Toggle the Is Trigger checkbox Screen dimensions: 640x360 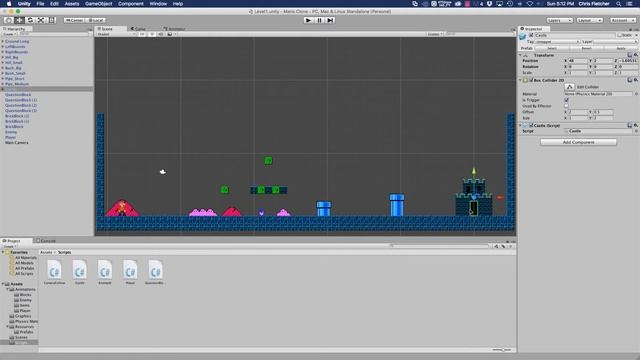(566, 100)
